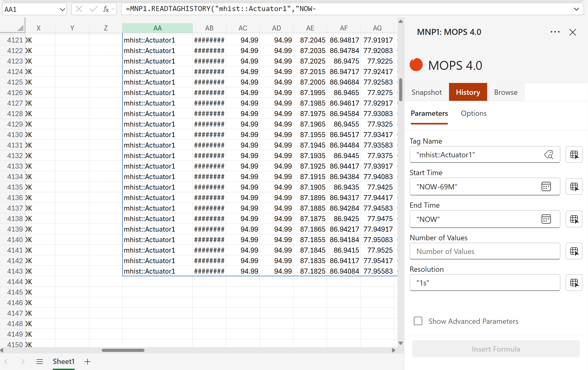The width and height of the screenshot is (588, 370).
Task: Expand the formula bar
Action: [576, 9]
